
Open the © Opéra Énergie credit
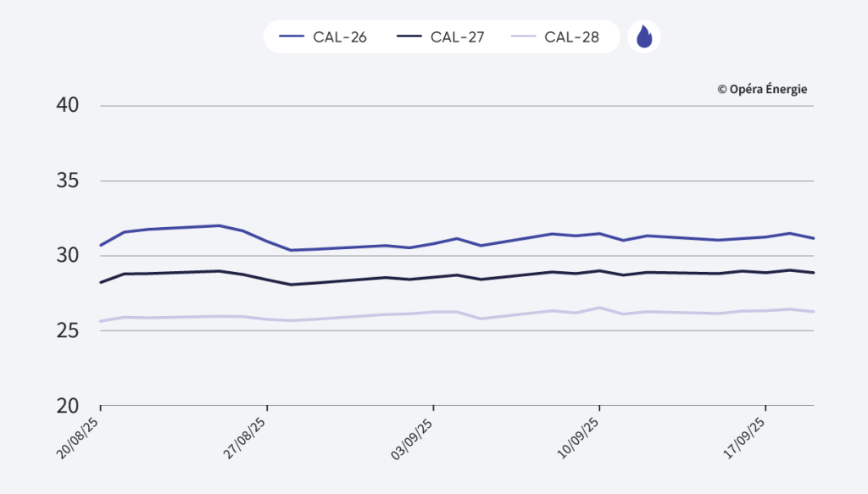tap(762, 89)
